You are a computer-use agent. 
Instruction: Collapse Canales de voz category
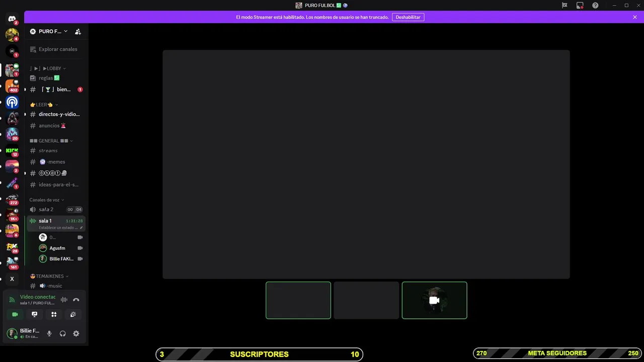[47, 200]
